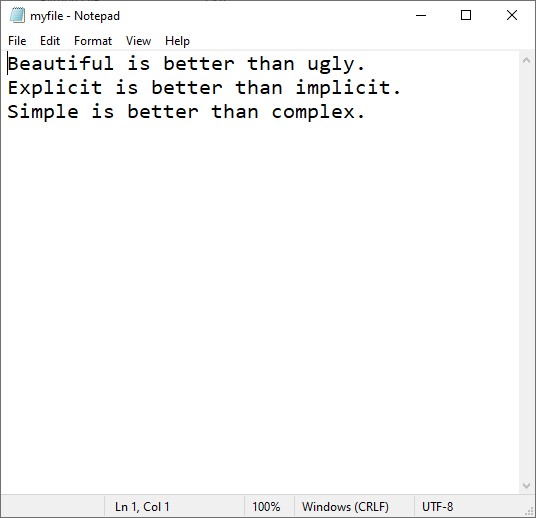This screenshot has width=536, height=518.
Task: Click the UTF-8 encoding indicator
Action: coord(437,506)
